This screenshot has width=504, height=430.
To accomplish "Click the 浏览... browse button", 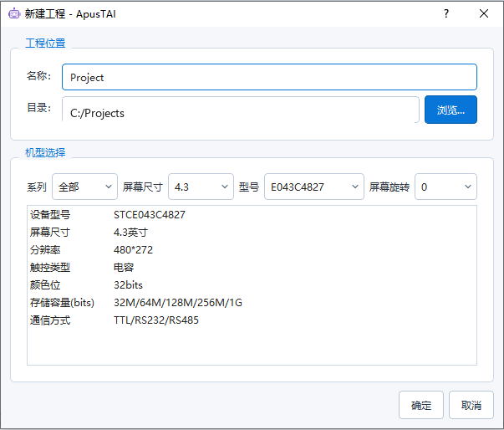I will coord(451,110).
